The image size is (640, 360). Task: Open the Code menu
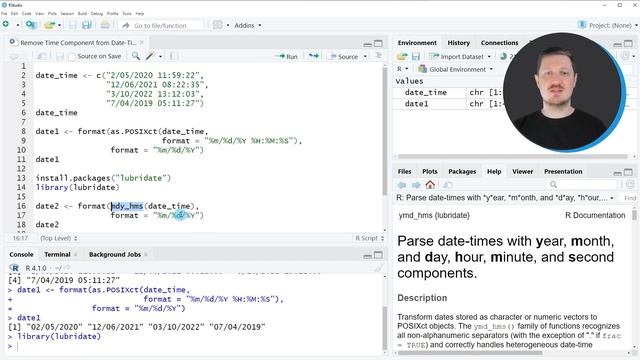pyautogui.click(x=27, y=13)
